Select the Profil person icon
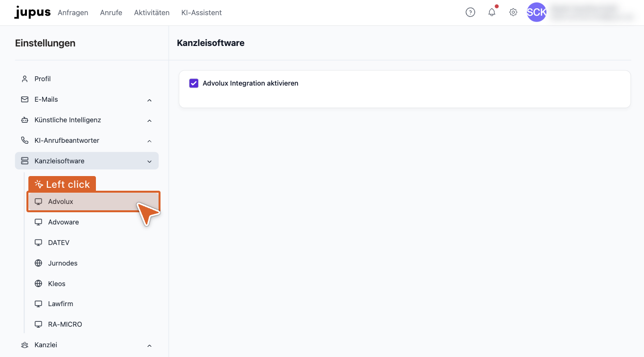This screenshot has width=644, height=357. 25,79
